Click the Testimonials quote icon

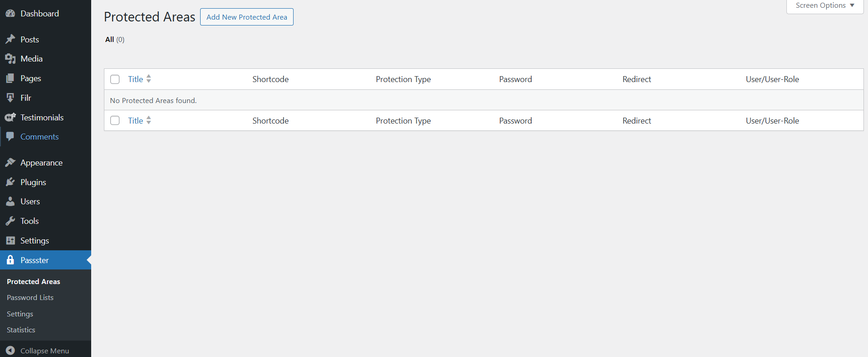(10, 118)
